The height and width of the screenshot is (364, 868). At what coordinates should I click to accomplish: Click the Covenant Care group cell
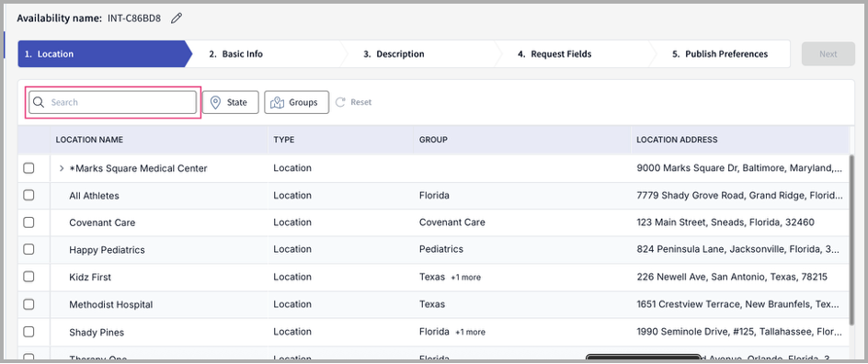coord(452,222)
